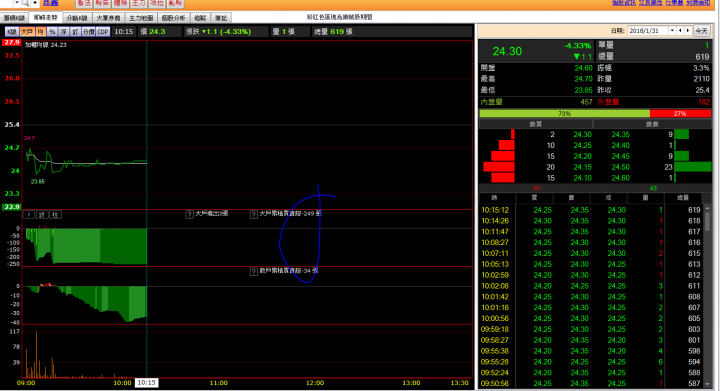720x391 pixels.
Task: Click the 今天 today button
Action: 701,31
